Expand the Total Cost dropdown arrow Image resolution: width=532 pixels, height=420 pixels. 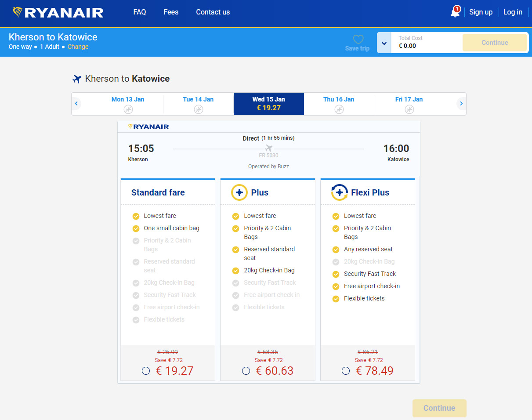[384, 43]
